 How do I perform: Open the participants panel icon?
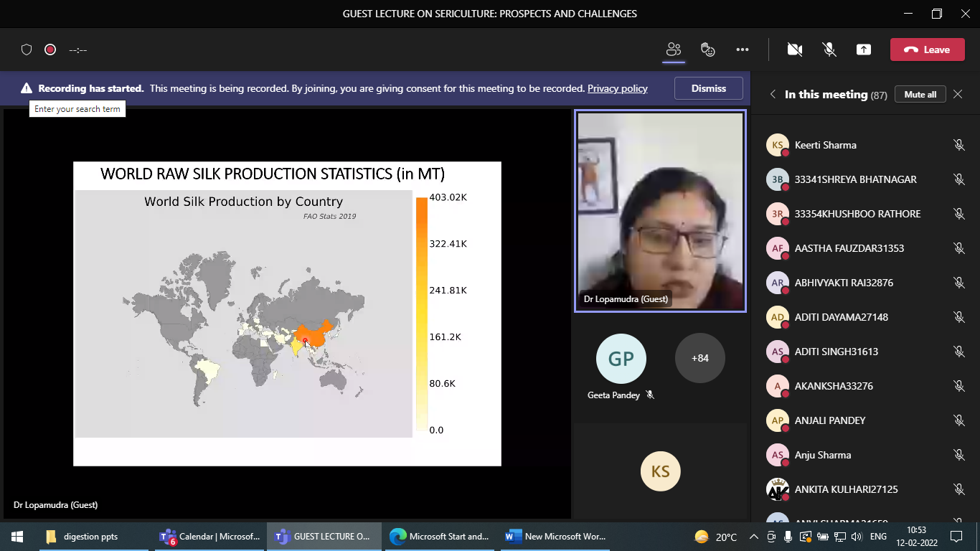click(673, 50)
